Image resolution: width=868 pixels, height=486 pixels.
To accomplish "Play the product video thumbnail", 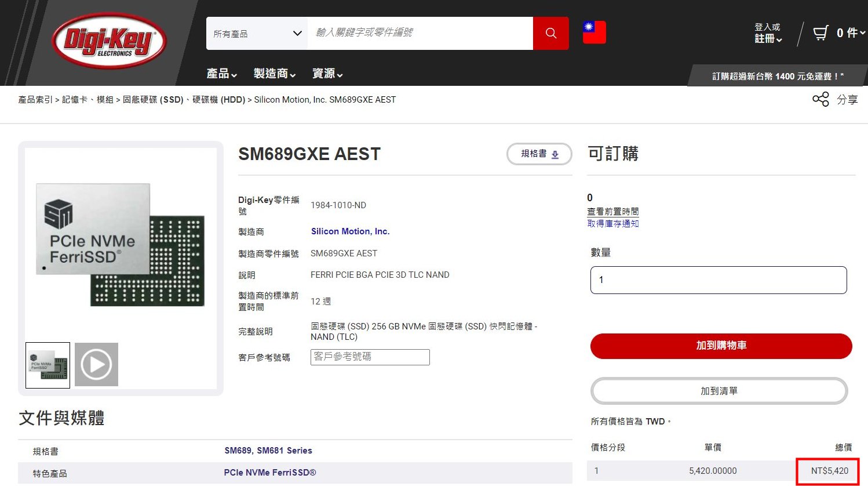I will click(96, 365).
